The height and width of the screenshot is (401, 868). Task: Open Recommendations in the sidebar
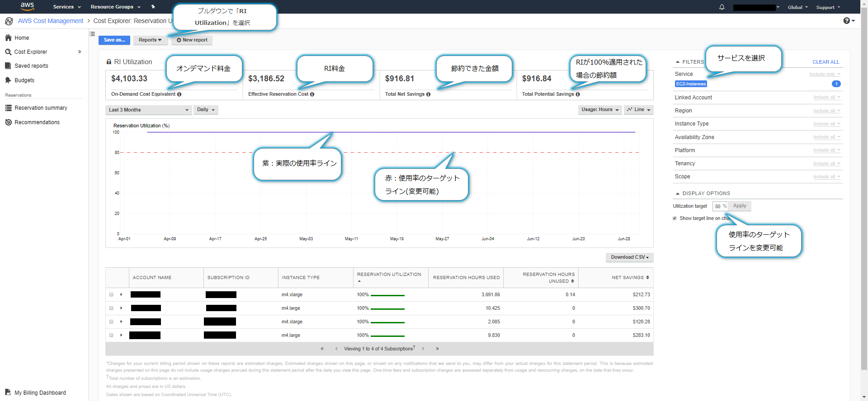tap(37, 122)
